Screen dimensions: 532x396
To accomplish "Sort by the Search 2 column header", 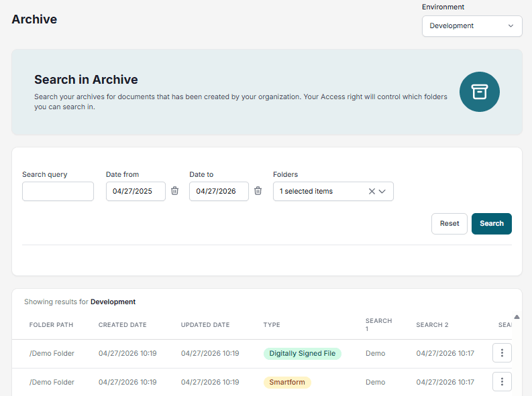I will click(432, 325).
